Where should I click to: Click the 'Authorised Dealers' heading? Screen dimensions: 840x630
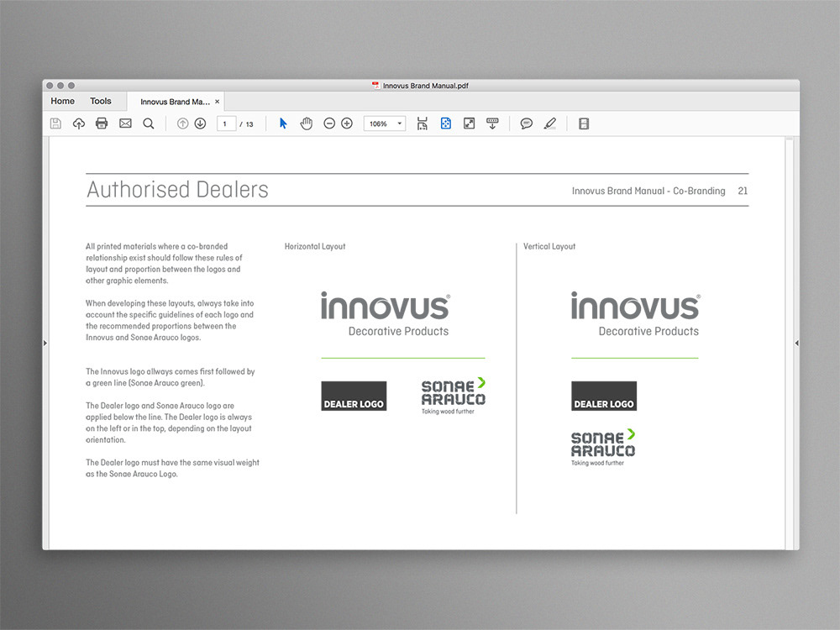point(177,190)
